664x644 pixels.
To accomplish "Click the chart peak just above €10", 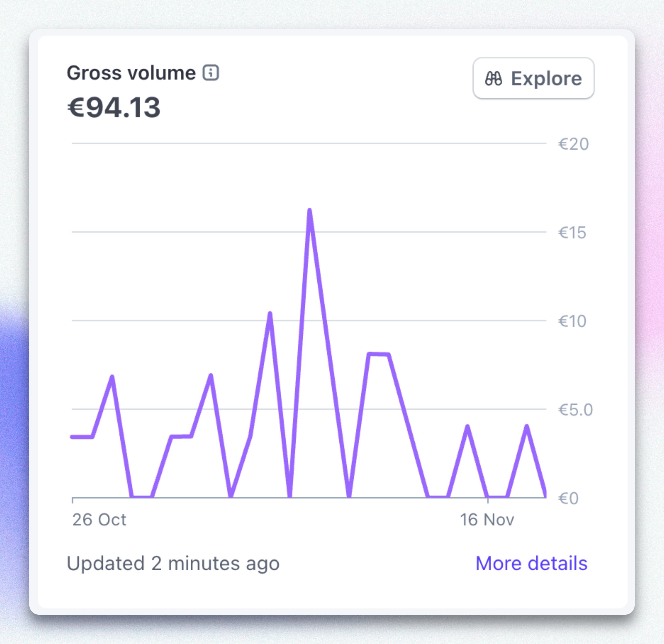I will 270,314.
